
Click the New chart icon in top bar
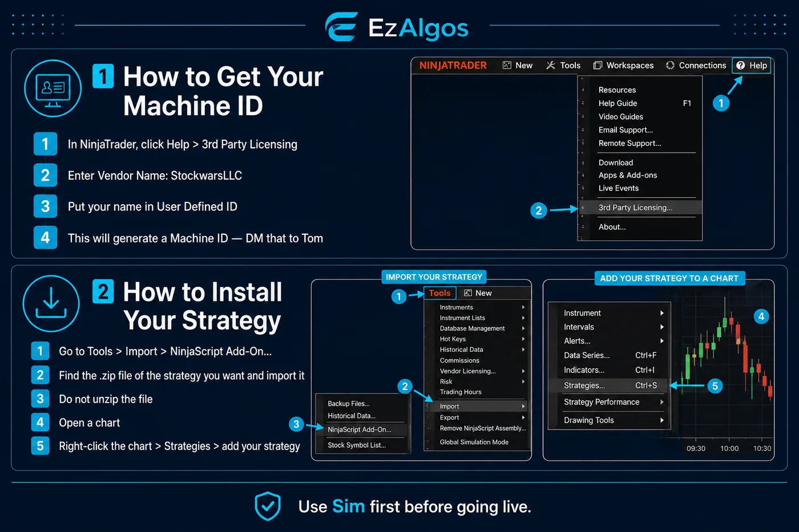[x=507, y=66]
